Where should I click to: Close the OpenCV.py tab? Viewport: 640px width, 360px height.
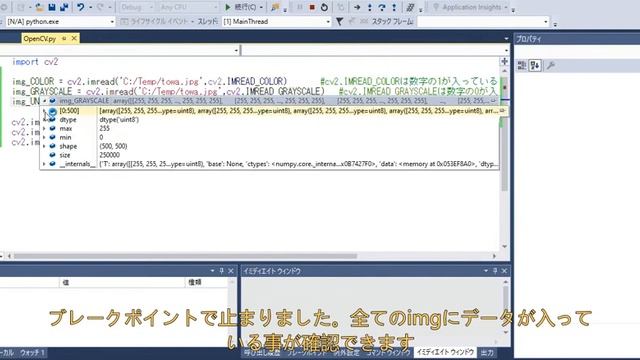pos(74,38)
